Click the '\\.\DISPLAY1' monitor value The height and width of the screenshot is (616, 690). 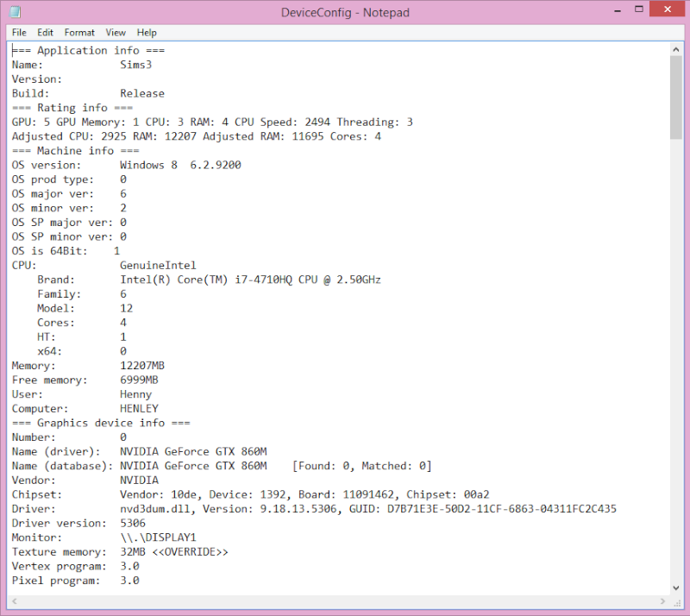click(x=158, y=537)
